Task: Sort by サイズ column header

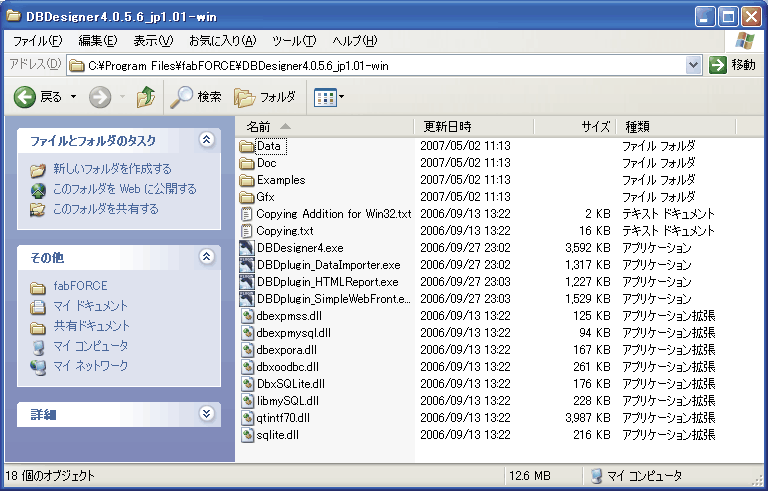Action: tap(575, 127)
